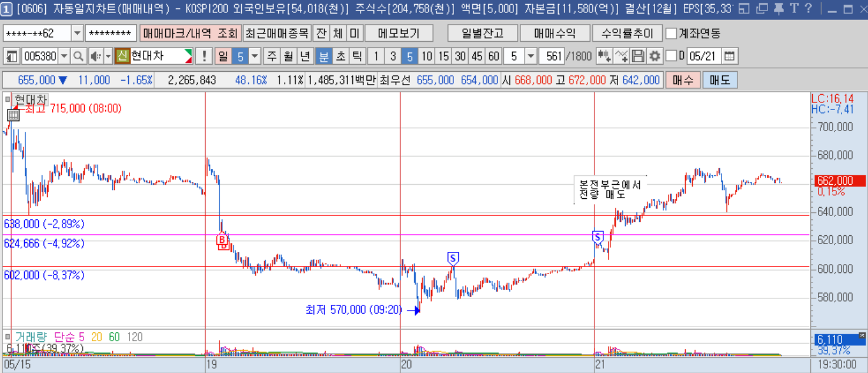This screenshot has width=868, height=373.
Task: Open 일별잔고 daily balance
Action: point(483,34)
